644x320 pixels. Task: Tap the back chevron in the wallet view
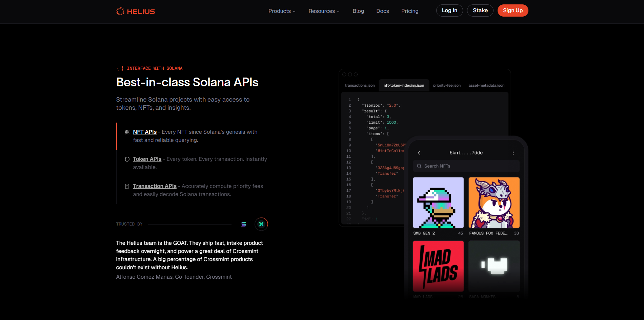(419, 153)
